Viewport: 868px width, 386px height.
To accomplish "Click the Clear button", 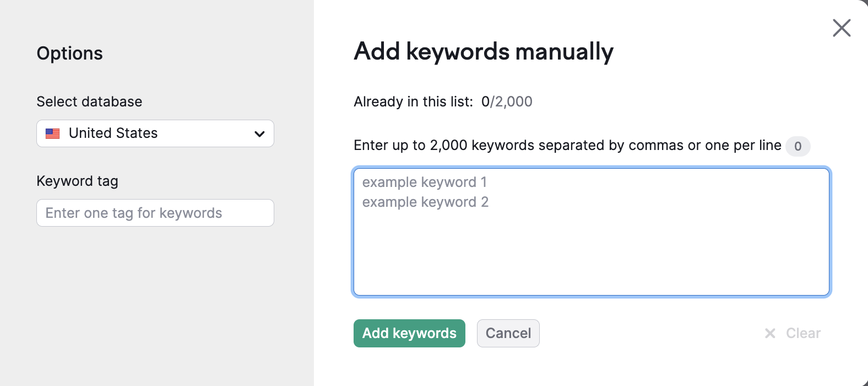I will pyautogui.click(x=793, y=333).
